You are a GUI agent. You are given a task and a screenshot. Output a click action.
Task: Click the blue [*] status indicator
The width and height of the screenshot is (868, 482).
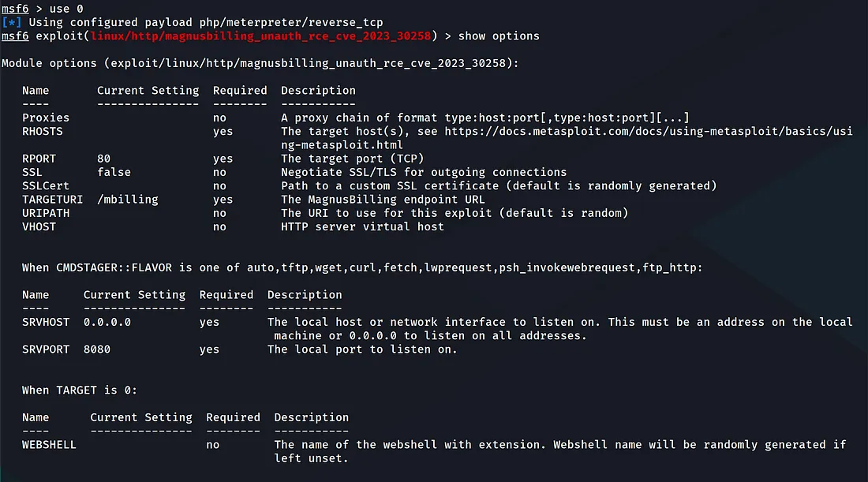tap(12, 23)
